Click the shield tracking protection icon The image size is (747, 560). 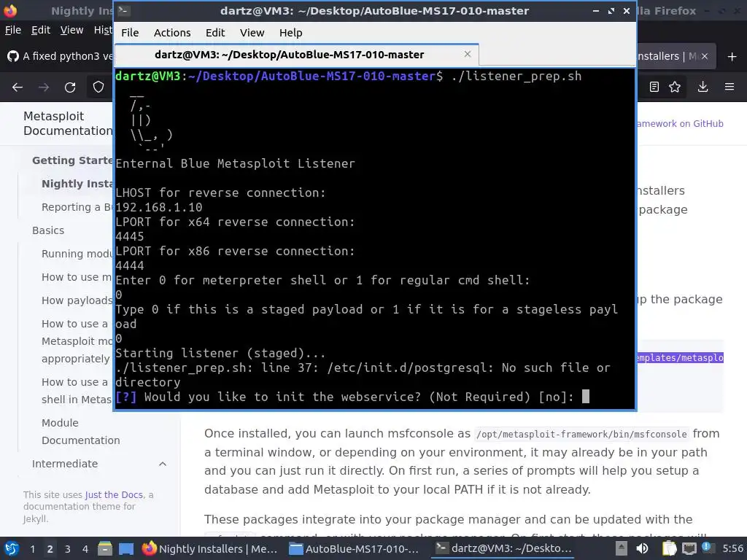click(98, 87)
